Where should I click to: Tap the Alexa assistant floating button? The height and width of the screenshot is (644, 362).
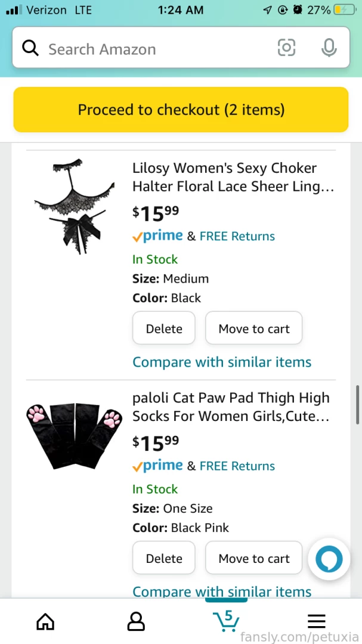pyautogui.click(x=329, y=559)
